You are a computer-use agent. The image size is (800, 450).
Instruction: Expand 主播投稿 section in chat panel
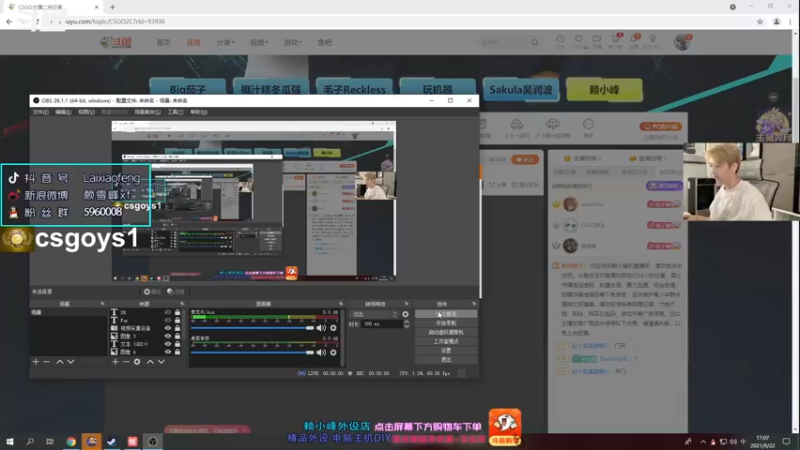click(x=583, y=158)
